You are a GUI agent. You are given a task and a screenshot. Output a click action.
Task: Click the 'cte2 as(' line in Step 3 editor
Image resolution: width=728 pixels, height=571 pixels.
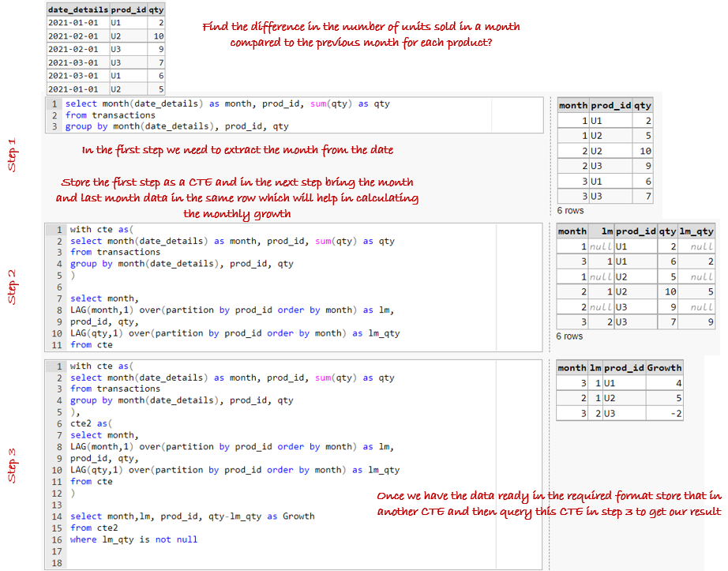coord(92,423)
